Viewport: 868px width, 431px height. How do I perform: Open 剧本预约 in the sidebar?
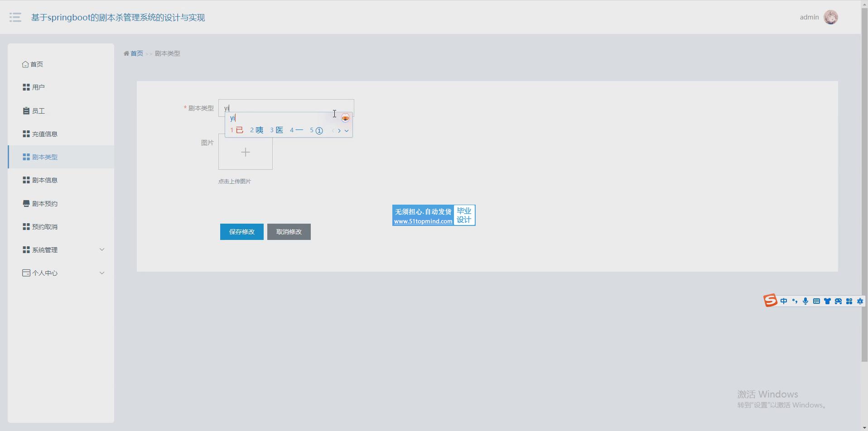61,204
